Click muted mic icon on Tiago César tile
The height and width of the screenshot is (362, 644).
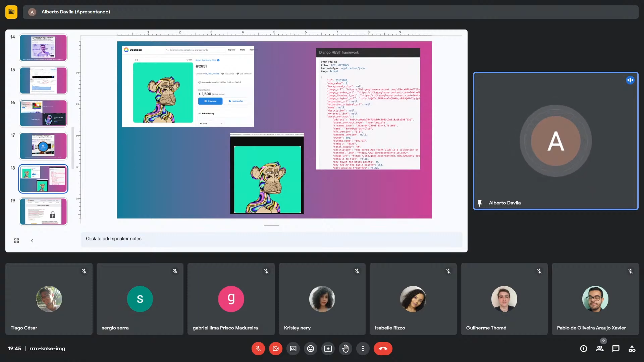click(84, 271)
